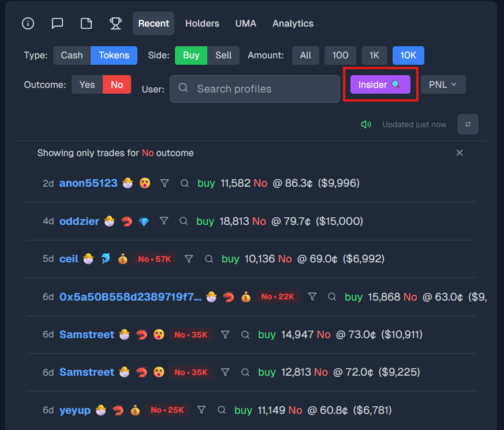This screenshot has height=430, width=504.
Task: Select Cash type filter
Action: point(72,55)
